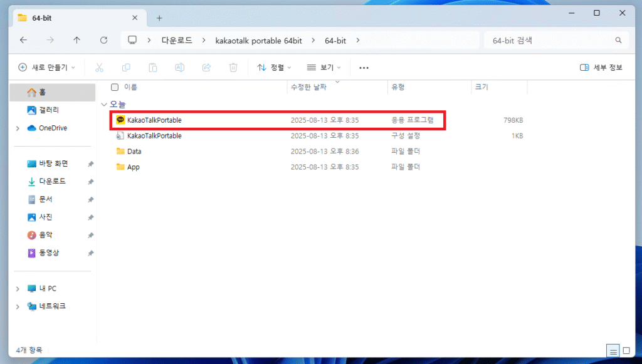Open the more options ellipsis menu
This screenshot has width=642, height=364.
pos(364,68)
